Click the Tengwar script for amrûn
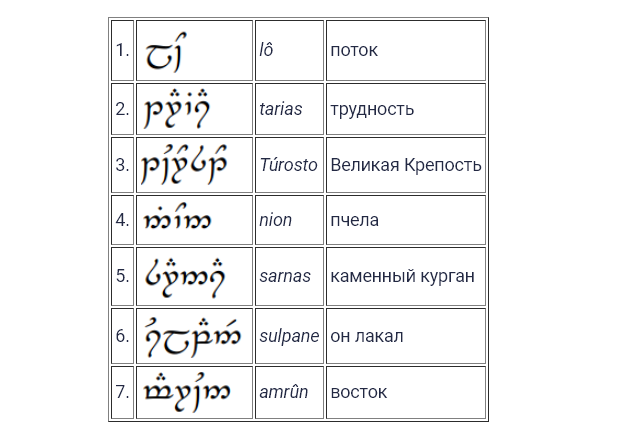The height and width of the screenshot is (440, 641). click(x=187, y=392)
